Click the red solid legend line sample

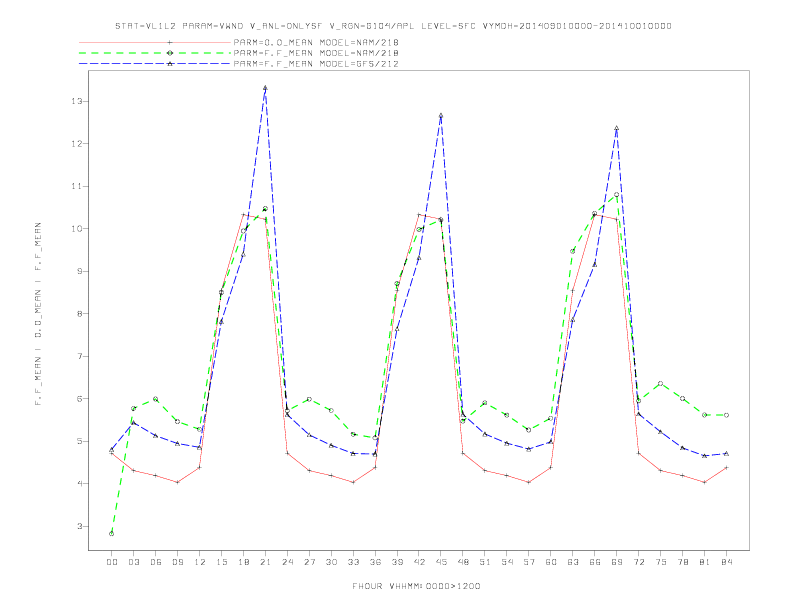[x=155, y=42]
